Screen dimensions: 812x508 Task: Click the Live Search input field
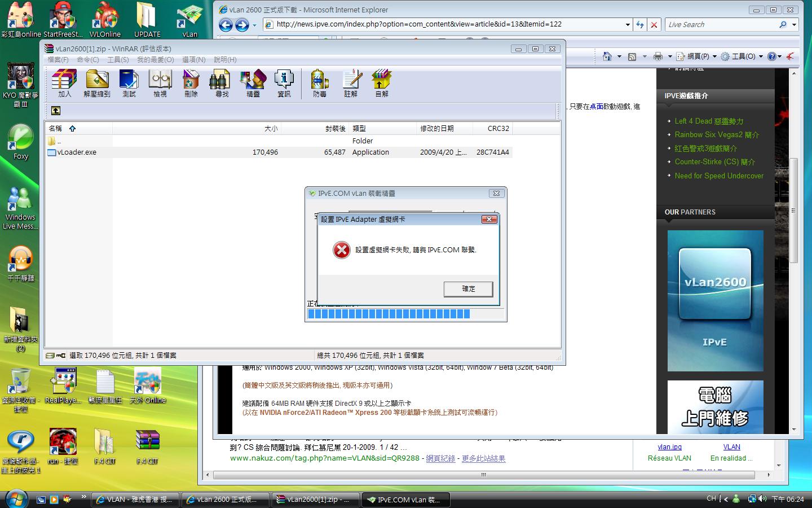click(x=721, y=25)
